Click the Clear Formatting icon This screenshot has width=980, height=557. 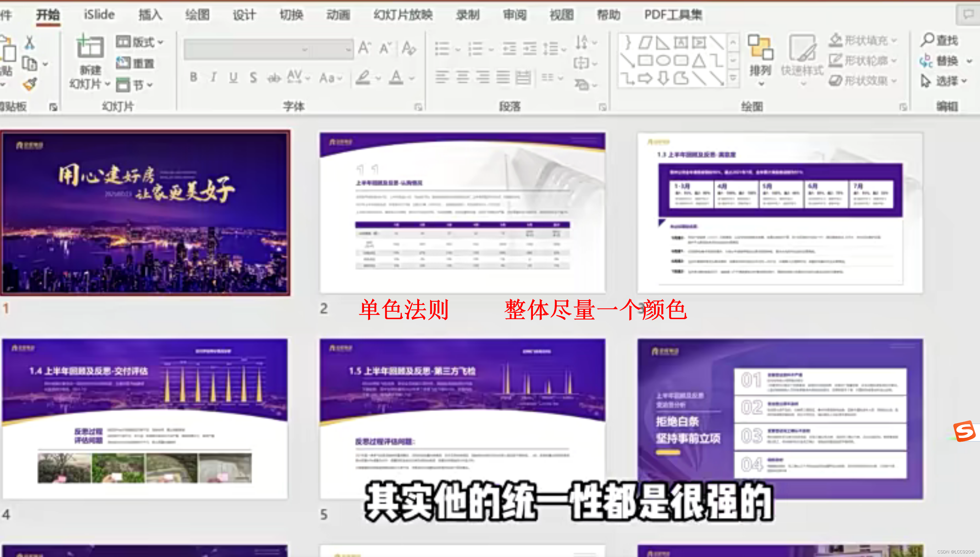pos(409,48)
